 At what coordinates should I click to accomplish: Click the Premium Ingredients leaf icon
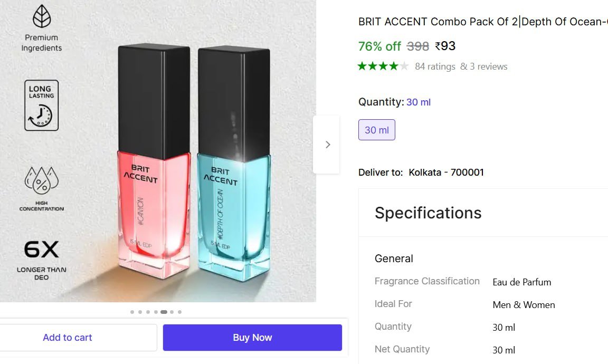(42, 16)
